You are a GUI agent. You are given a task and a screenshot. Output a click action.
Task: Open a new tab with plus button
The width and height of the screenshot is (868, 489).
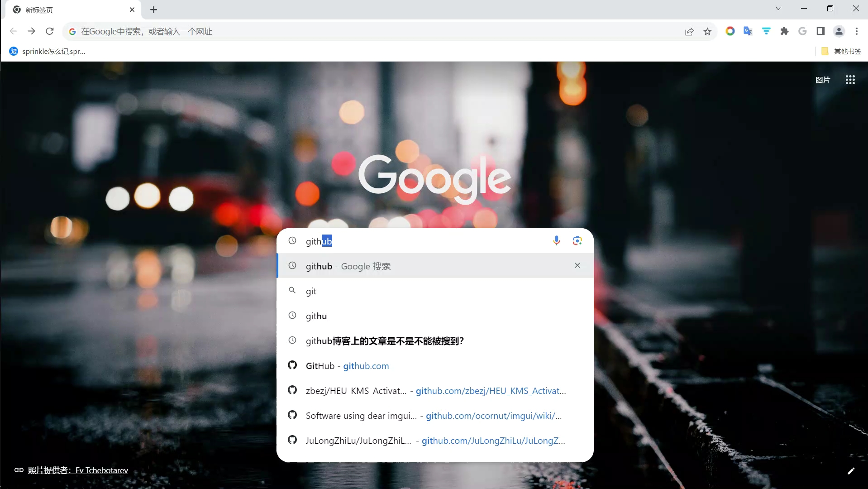coord(153,10)
